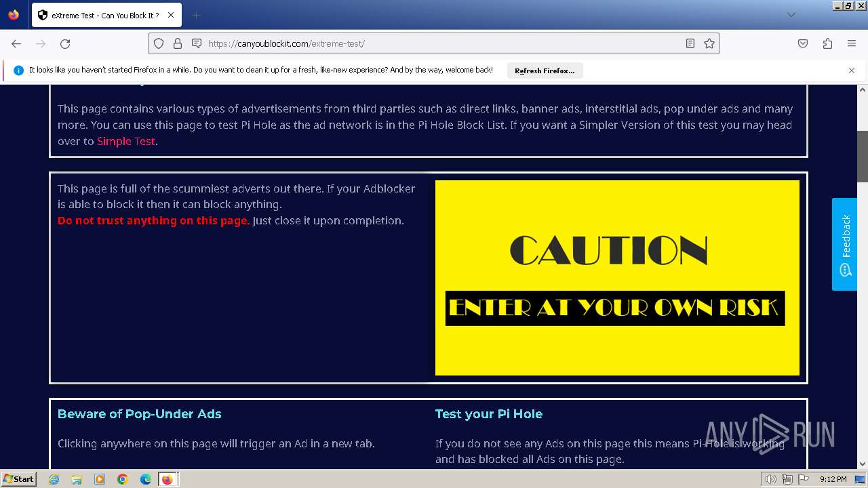
Task: Expand the list all tabs chevron
Action: click(x=791, y=15)
